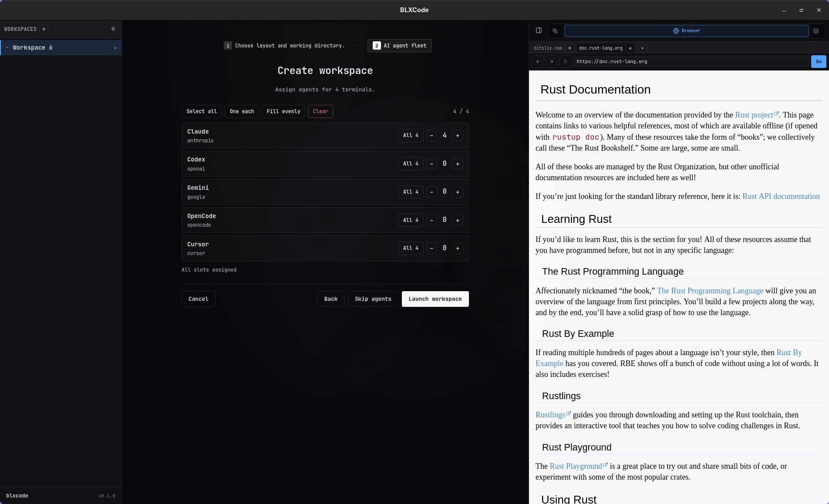Decrease Cursor agent count

tap(431, 248)
